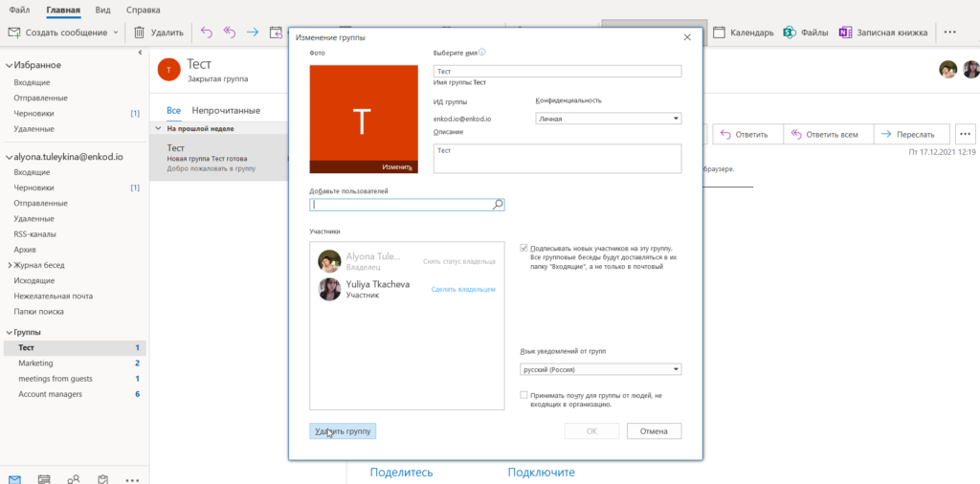Open SharePoint Файлы from toolbar

click(806, 33)
